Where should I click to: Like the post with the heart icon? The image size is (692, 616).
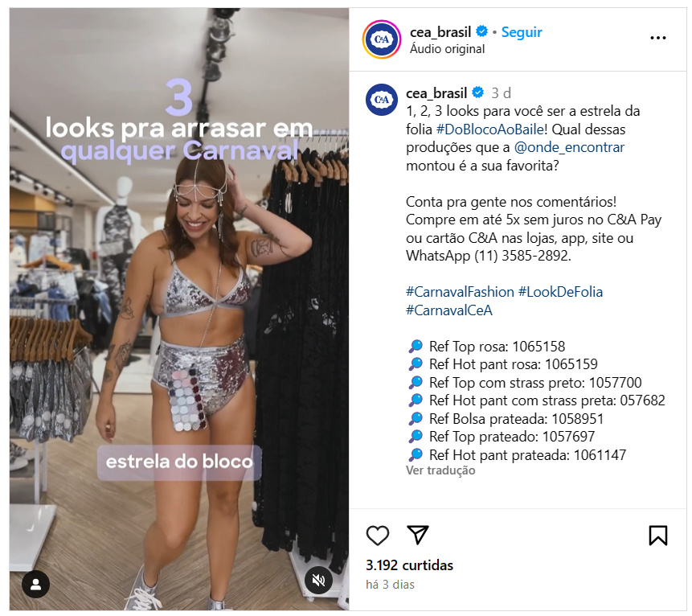(x=377, y=536)
